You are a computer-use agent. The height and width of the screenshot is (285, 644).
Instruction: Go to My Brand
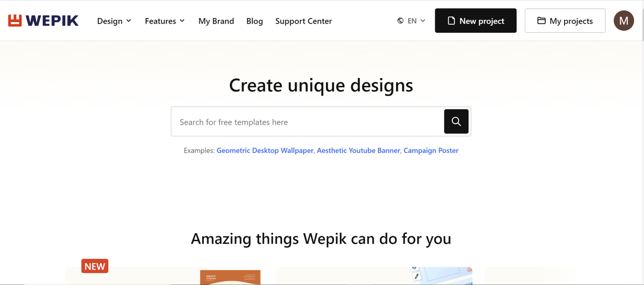click(x=216, y=21)
